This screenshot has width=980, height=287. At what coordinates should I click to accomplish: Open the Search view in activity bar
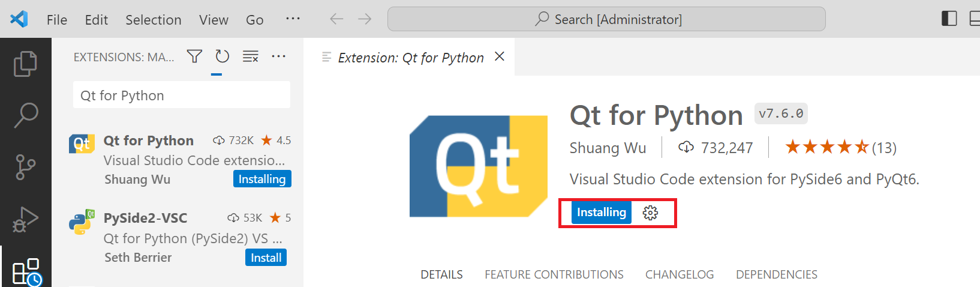25,115
